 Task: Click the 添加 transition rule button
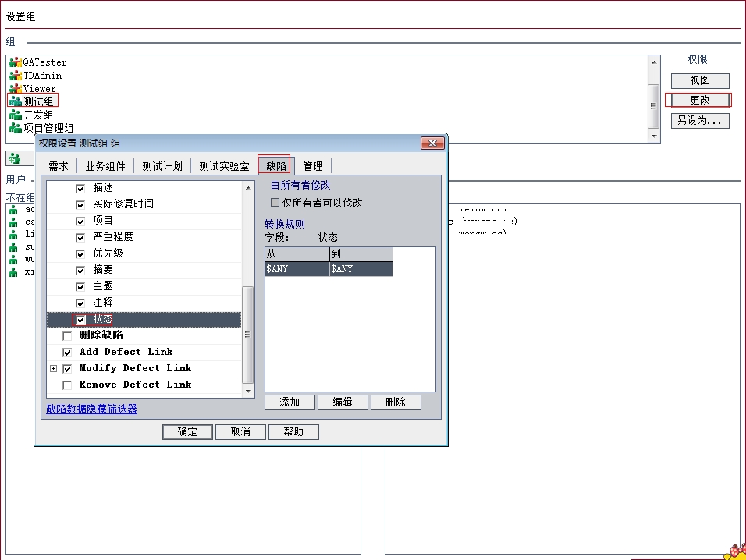(x=290, y=402)
